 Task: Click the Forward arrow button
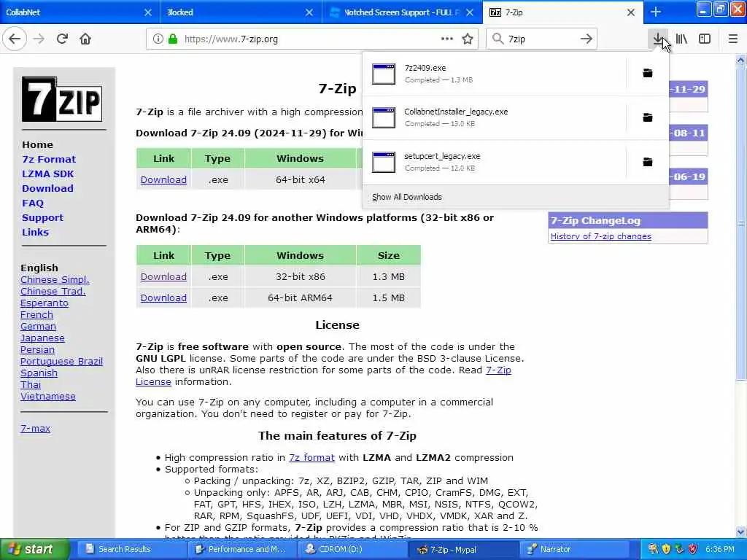coord(39,39)
